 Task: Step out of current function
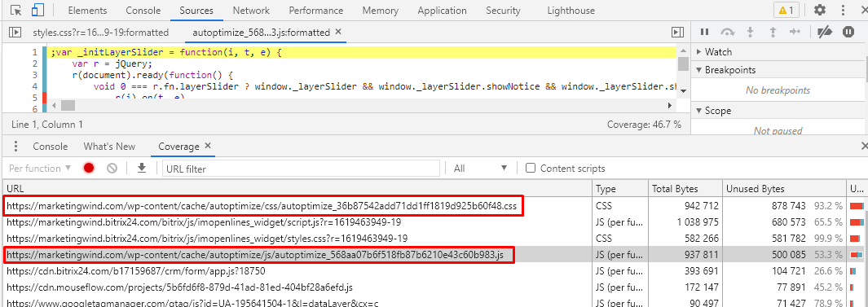(x=773, y=32)
